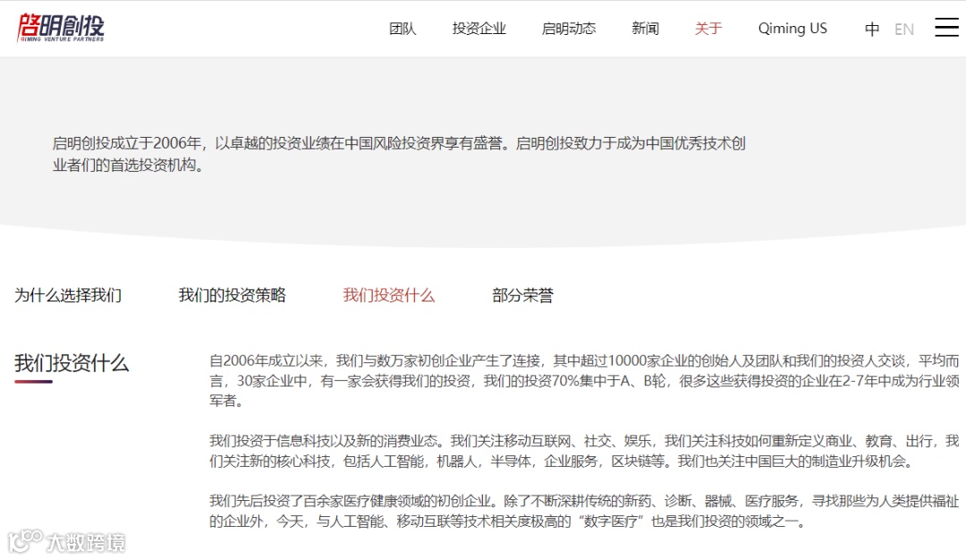Switch language to EN

point(903,29)
